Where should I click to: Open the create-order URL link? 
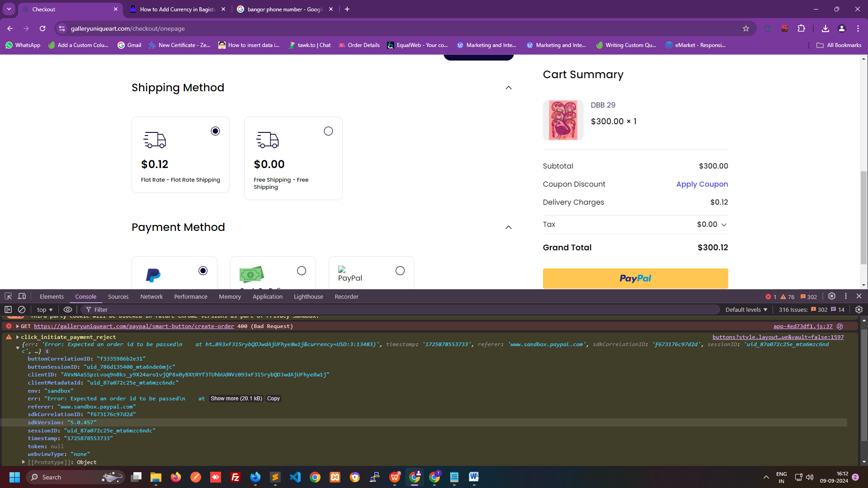pyautogui.click(x=134, y=326)
